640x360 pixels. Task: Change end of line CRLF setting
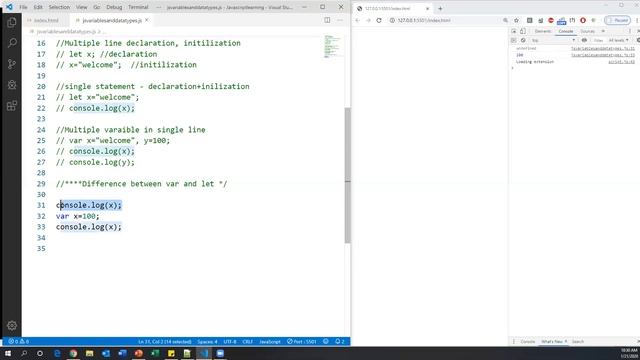coord(248,341)
